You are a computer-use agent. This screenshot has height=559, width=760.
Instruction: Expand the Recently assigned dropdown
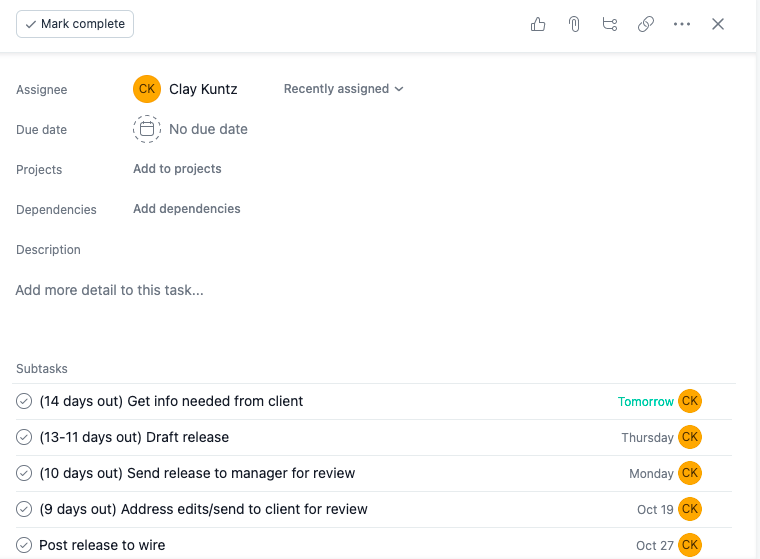point(343,89)
